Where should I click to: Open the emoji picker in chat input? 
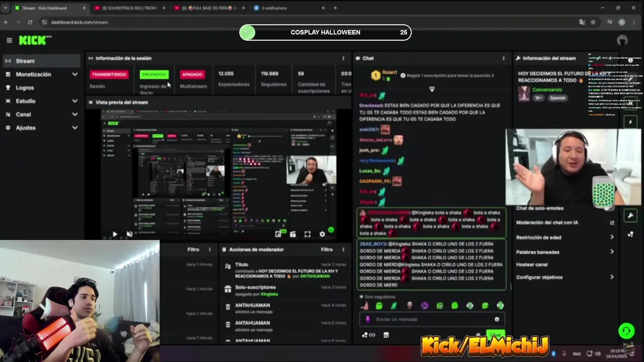pyautogui.click(x=497, y=319)
